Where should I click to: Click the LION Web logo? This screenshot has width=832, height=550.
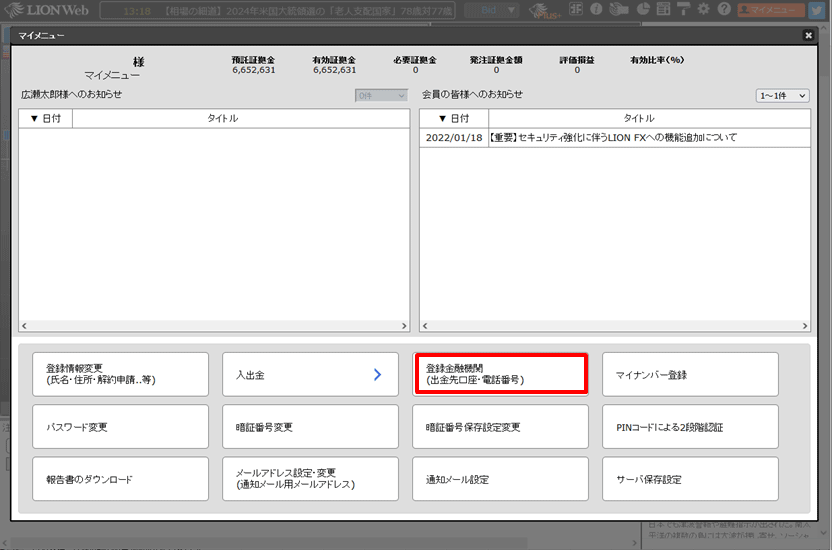coord(46,10)
